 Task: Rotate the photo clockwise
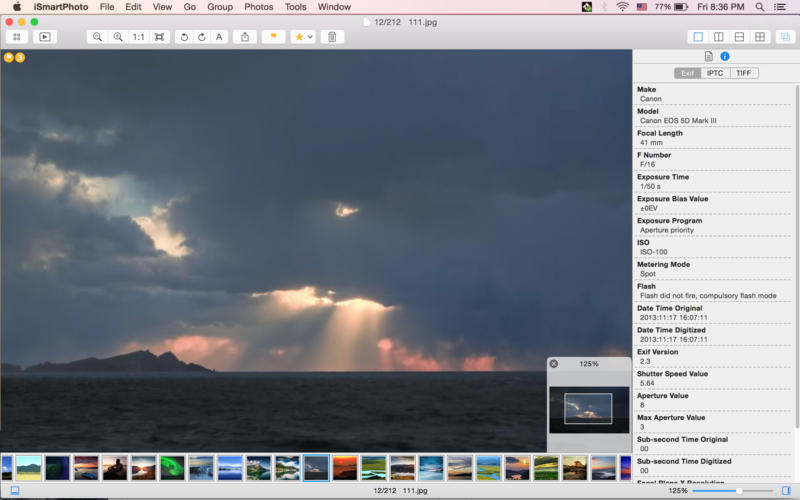coord(201,37)
